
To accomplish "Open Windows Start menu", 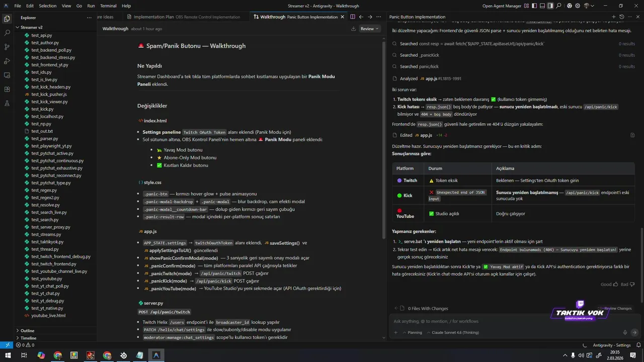I will [7, 355].
